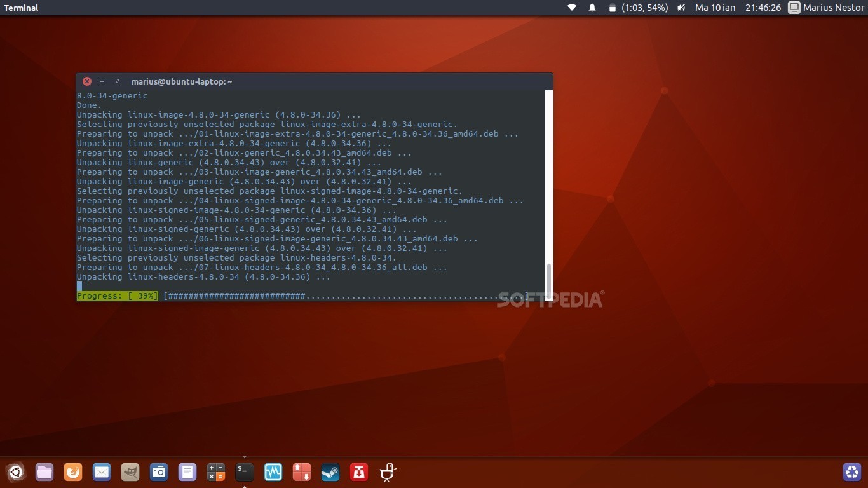This screenshot has height=488, width=868.
Task: Open the calendar by clicking Ma 10 ian
Action: [714, 8]
